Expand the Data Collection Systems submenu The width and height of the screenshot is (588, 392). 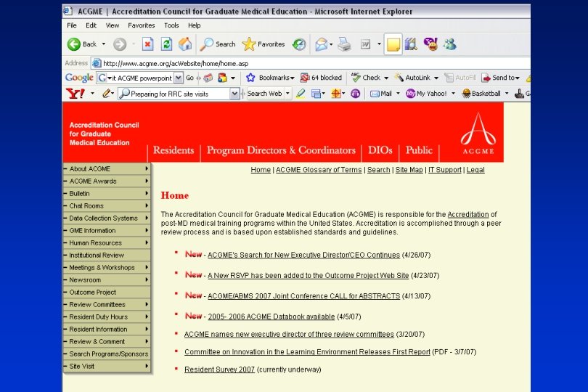[147, 218]
